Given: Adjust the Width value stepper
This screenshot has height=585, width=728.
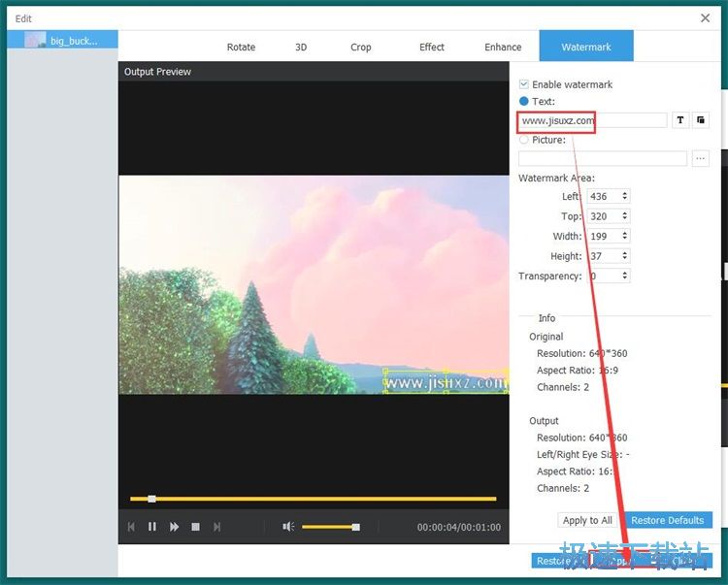Looking at the screenshot, I should click(625, 236).
